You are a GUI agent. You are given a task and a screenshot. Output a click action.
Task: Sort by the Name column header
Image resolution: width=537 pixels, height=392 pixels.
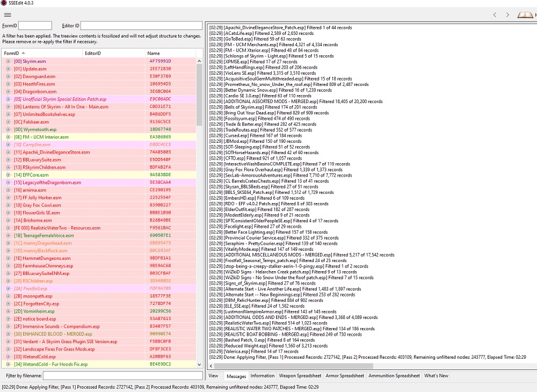pyautogui.click(x=170, y=53)
